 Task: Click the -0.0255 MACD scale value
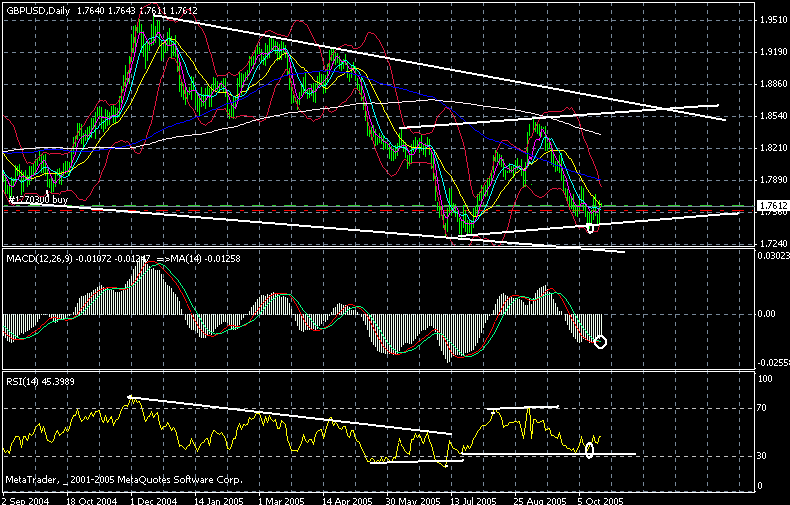pyautogui.click(x=773, y=362)
